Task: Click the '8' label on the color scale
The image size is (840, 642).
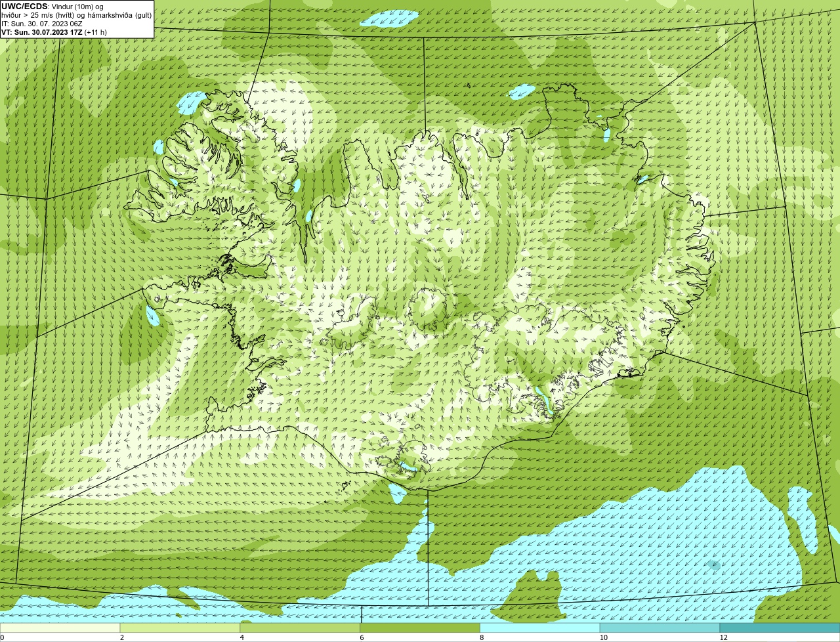Action: (482, 637)
